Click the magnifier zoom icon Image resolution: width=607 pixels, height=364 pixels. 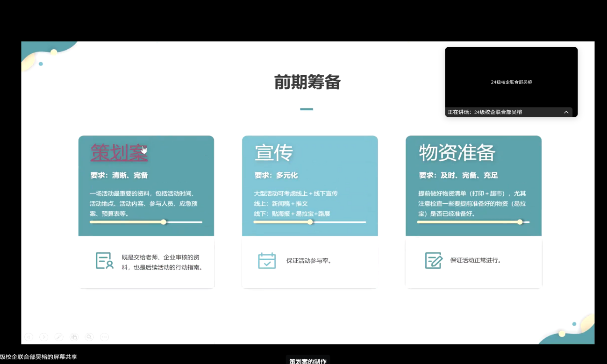click(x=89, y=337)
